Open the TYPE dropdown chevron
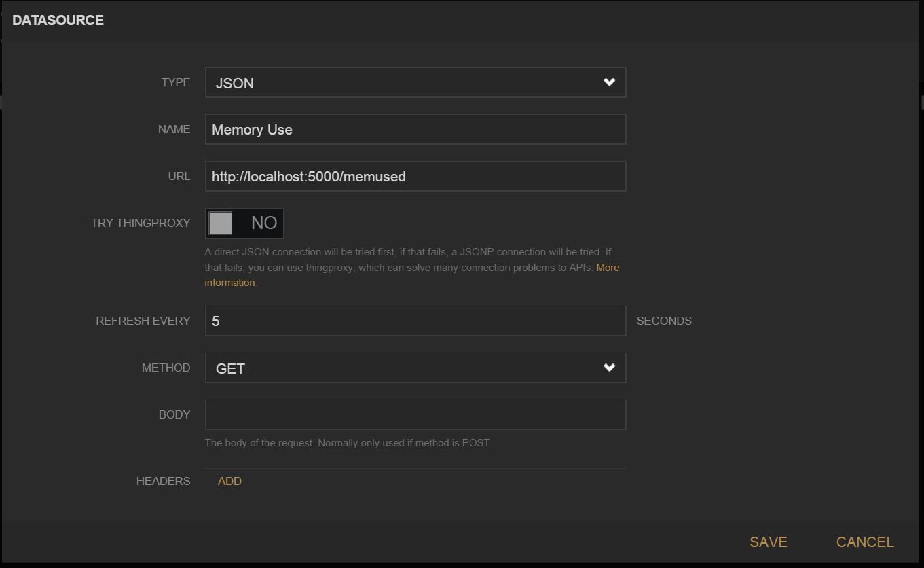This screenshot has width=924, height=568. [609, 82]
